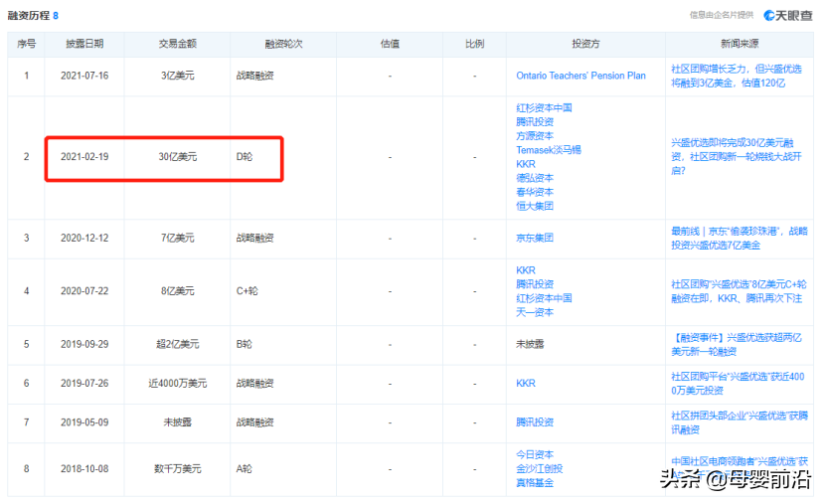Click the 披露日期 column header
The image size is (826, 504).
click(x=84, y=45)
